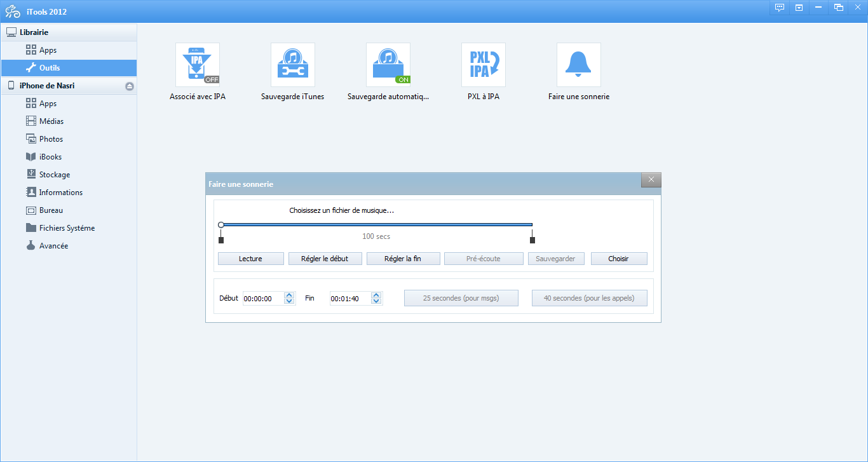868x462 pixels.
Task: Focus the Fin time field
Action: [x=350, y=299]
